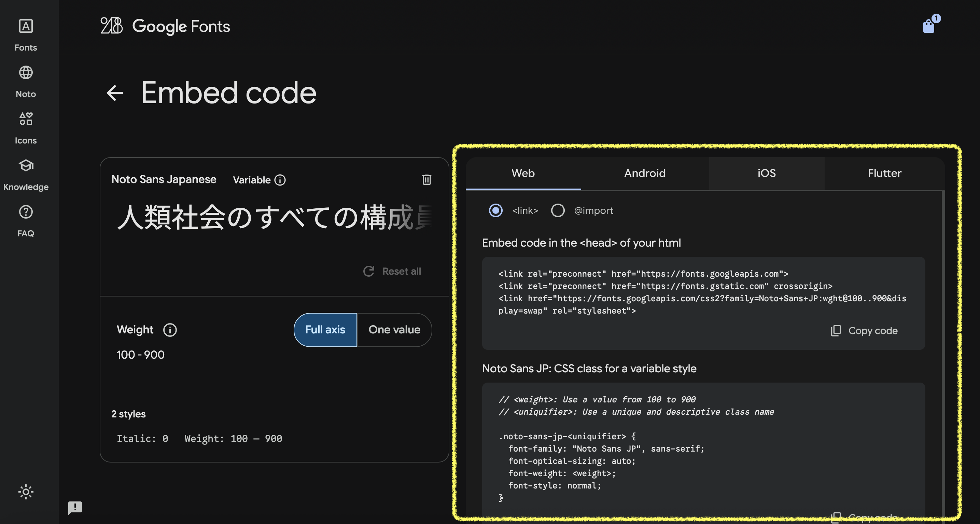Viewport: 980px width, 524px height.
Task: Click 'Italic: 0' style value
Action: [x=142, y=438]
